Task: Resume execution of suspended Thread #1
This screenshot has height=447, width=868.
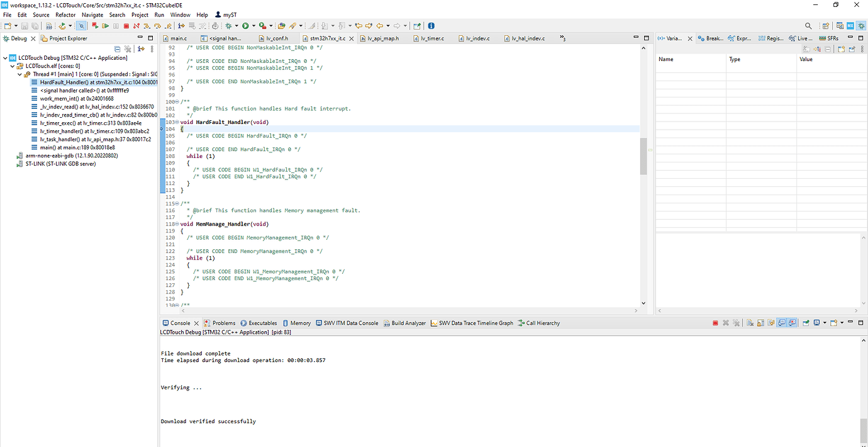Action: click(x=106, y=26)
